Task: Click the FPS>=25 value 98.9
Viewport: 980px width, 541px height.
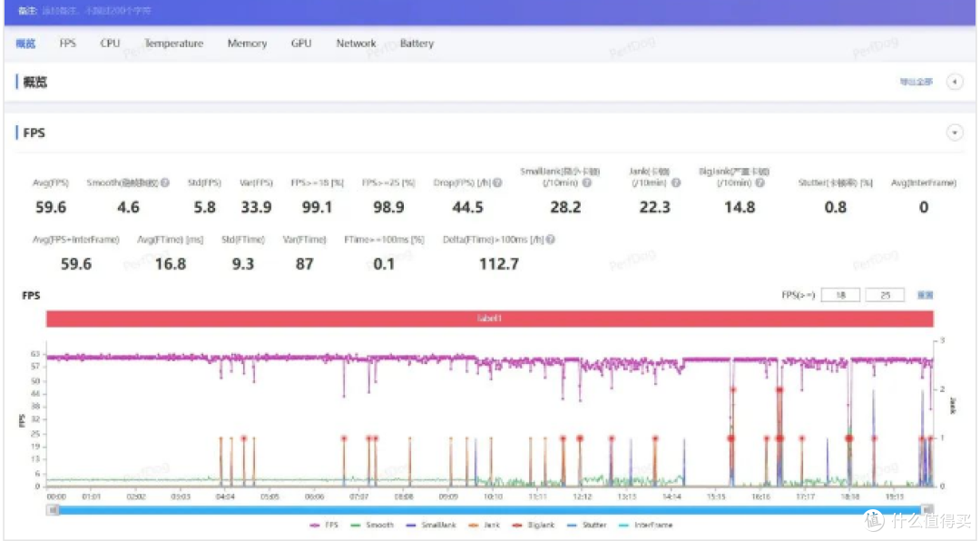Action: (x=388, y=207)
